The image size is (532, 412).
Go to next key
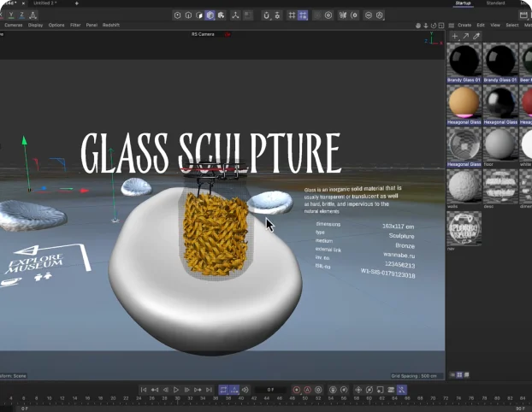[x=198, y=390]
